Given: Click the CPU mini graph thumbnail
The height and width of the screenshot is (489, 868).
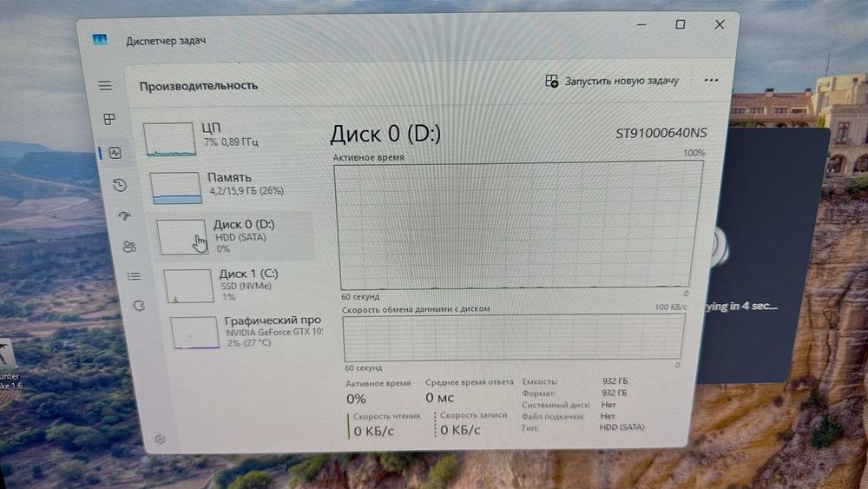Looking at the screenshot, I should (x=169, y=139).
